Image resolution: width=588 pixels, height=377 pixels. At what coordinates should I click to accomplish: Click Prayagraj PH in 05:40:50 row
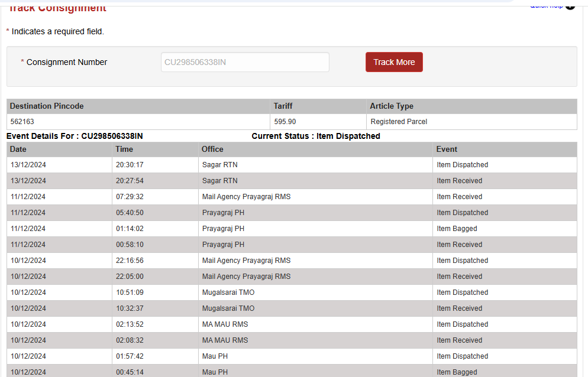click(x=223, y=213)
